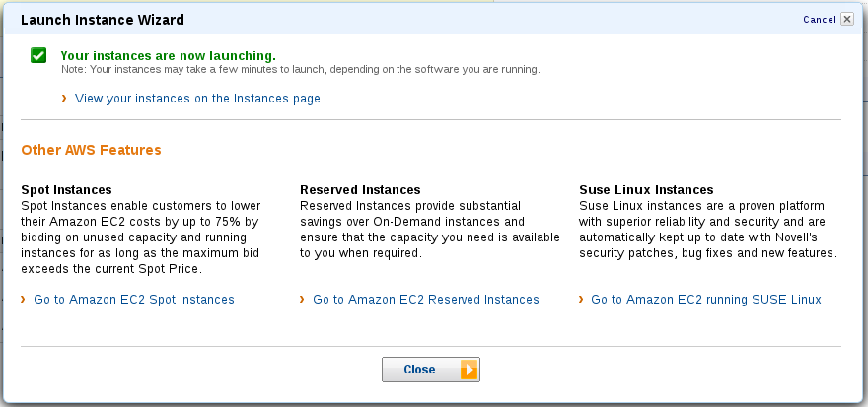This screenshot has height=407, width=868.
Task: Click the Suse Linux Instances heading
Action: click(647, 189)
